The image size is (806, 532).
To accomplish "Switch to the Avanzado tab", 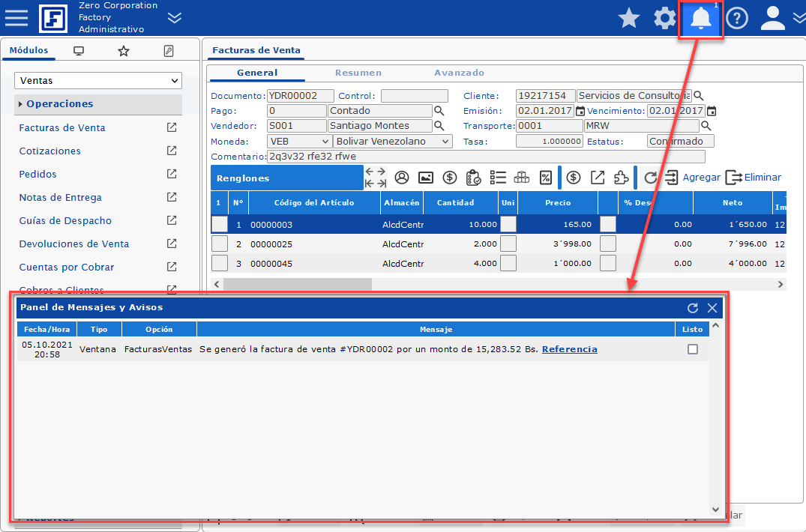I will (x=459, y=73).
